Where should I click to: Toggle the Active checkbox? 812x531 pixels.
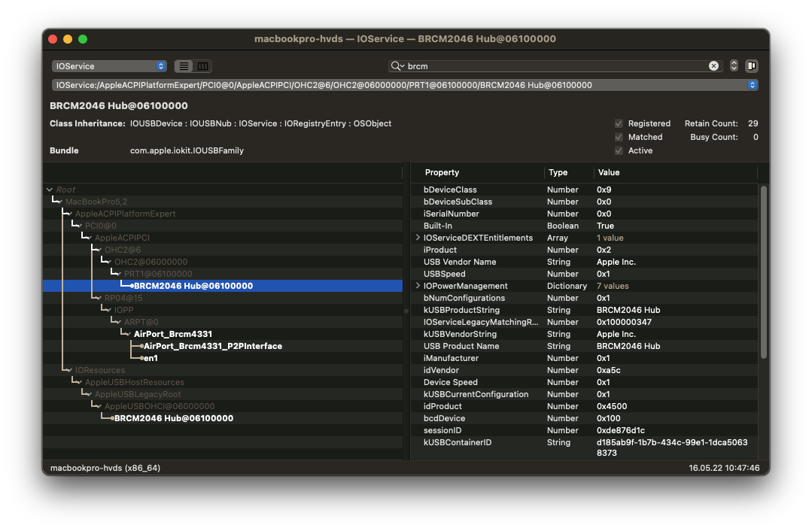click(x=619, y=150)
